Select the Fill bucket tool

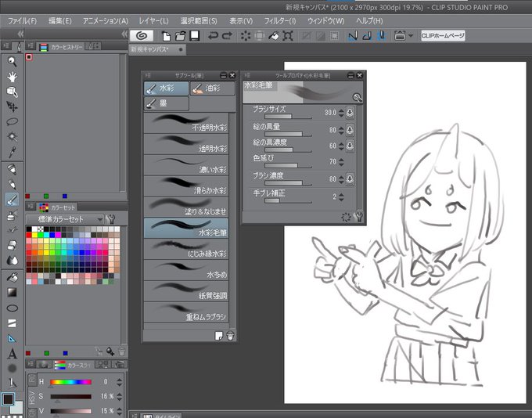[x=13, y=277]
